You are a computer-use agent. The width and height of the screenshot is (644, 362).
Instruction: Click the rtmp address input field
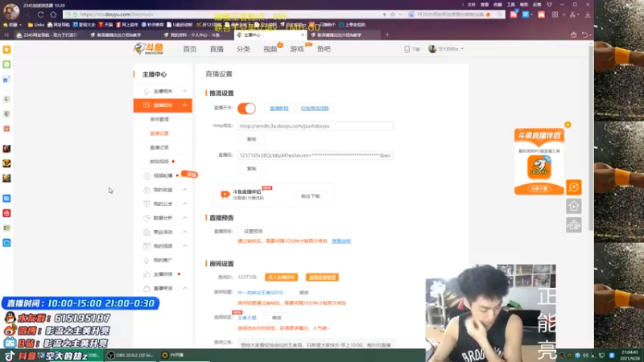pos(315,126)
